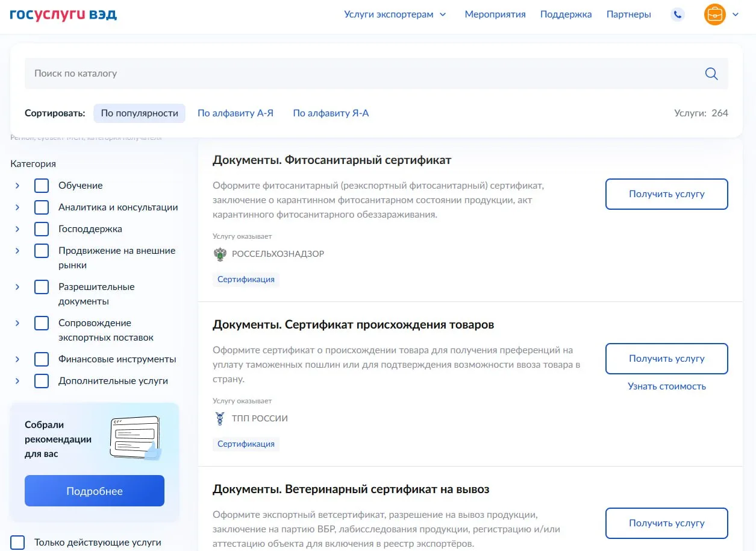Expand Разрешительные документы chevron
This screenshot has width=756, height=551.
tap(17, 287)
